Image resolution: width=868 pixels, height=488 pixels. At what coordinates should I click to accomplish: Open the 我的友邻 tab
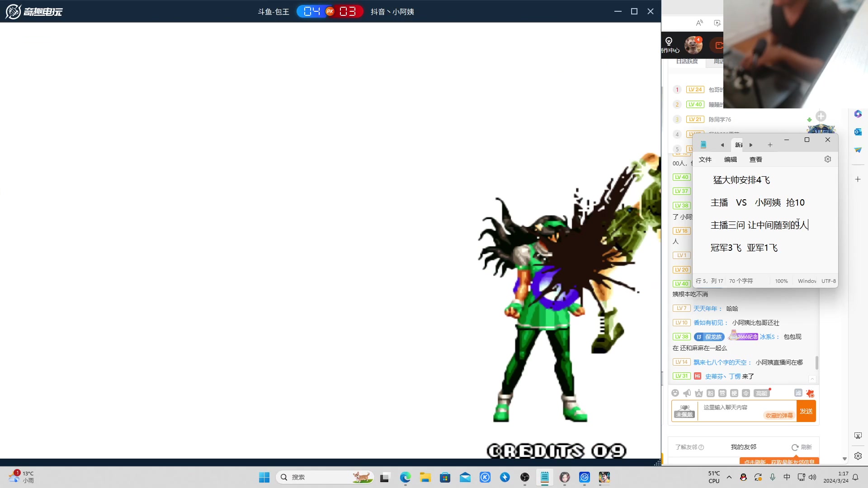coord(744,447)
